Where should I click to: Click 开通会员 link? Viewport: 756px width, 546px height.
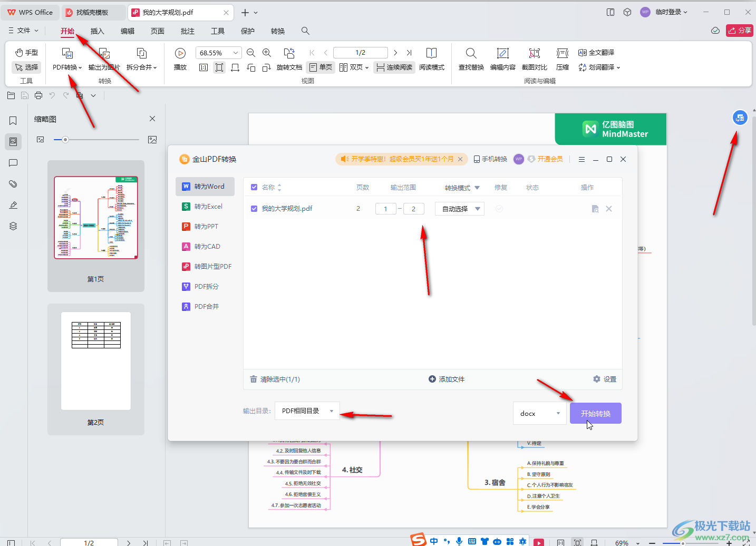coord(546,159)
